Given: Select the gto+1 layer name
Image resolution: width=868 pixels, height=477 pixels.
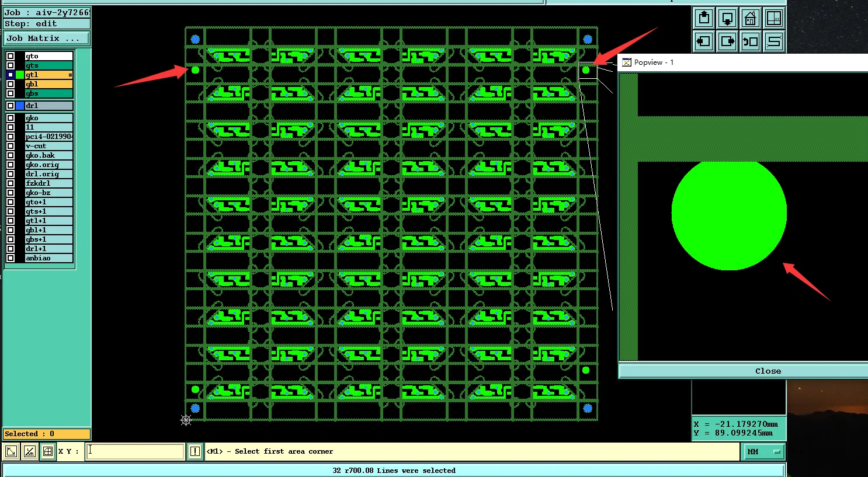Looking at the screenshot, I should click(x=49, y=202).
